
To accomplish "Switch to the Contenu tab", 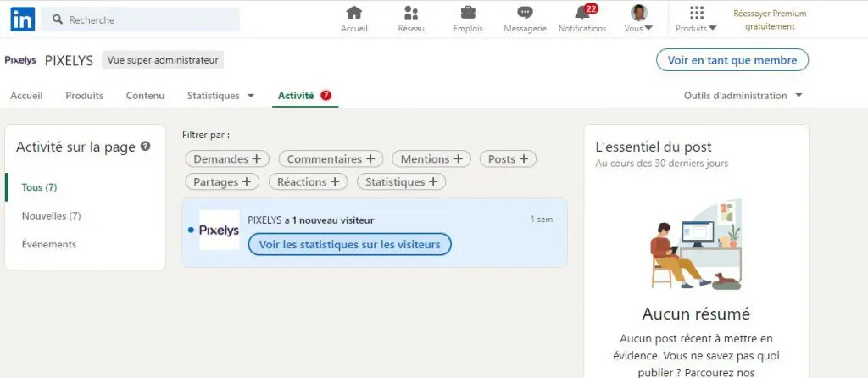I will [145, 96].
